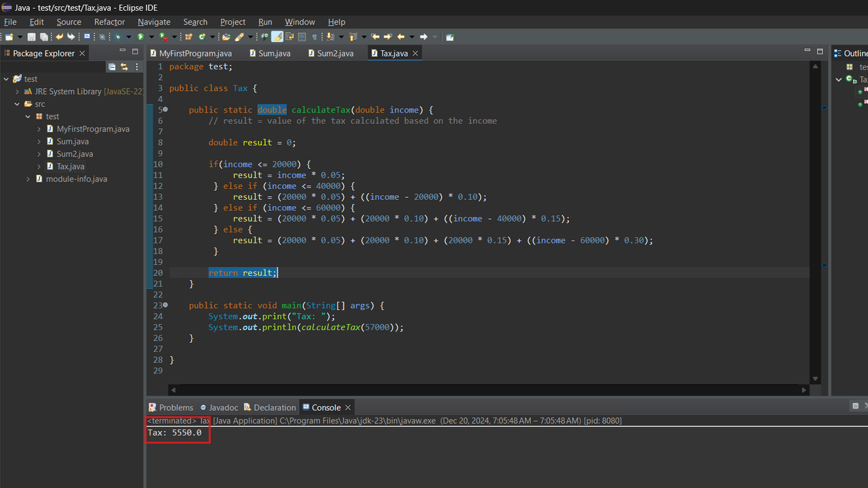Click the Next Edit Location icon
The width and height of the screenshot is (868, 488).
387,37
